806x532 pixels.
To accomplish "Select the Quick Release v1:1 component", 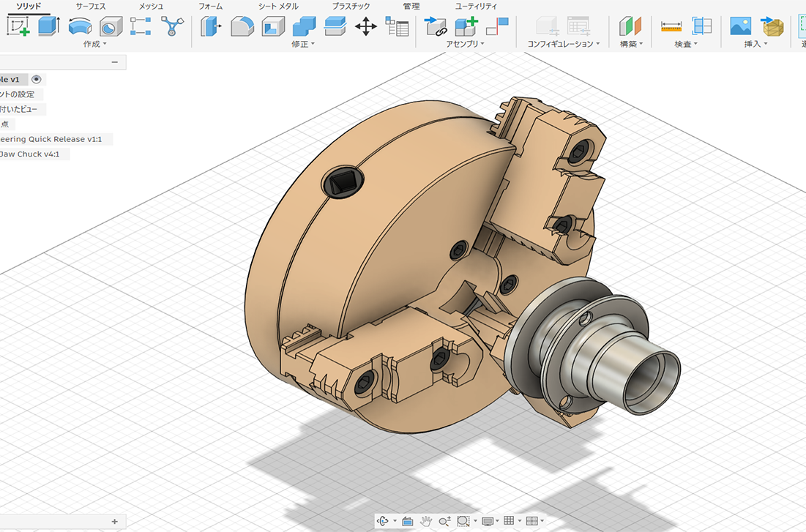I will coord(51,139).
